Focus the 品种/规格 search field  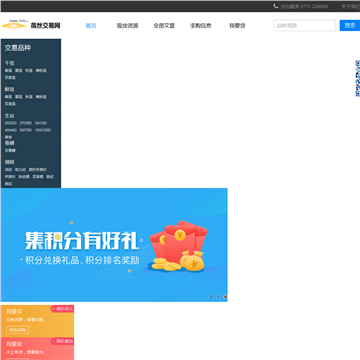tap(304, 25)
